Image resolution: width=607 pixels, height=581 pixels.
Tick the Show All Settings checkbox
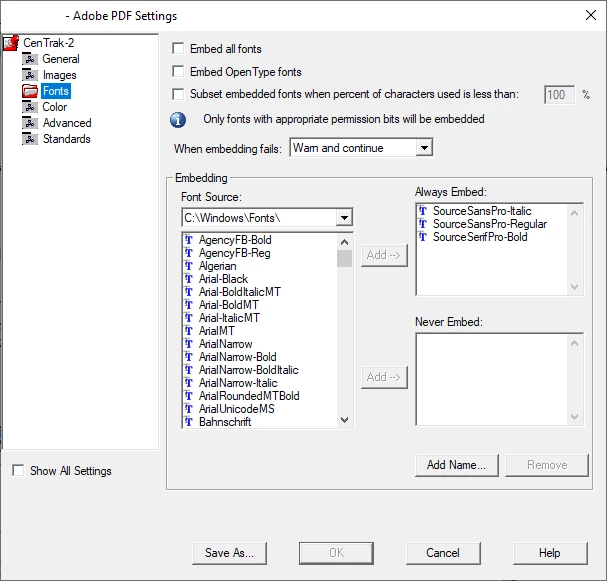pos(18,471)
